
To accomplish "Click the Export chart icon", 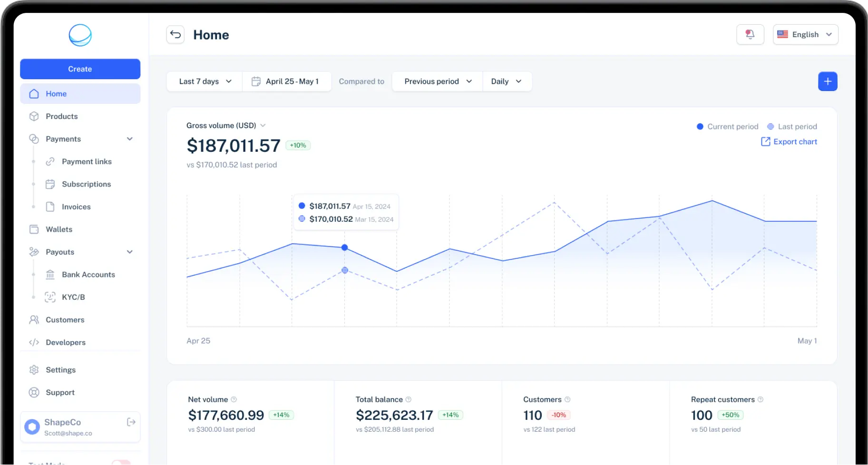I will (x=765, y=142).
